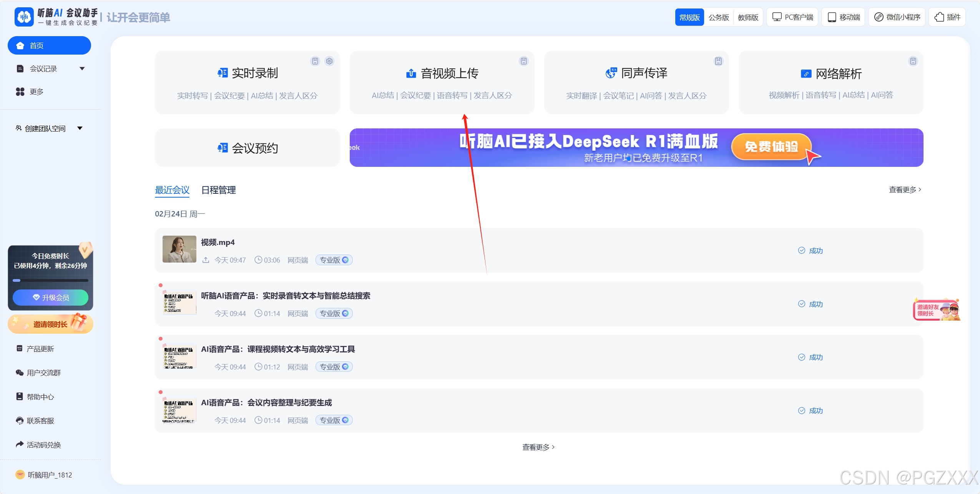
Task: Open 帮助中心 in the sidebar
Action: pos(40,397)
